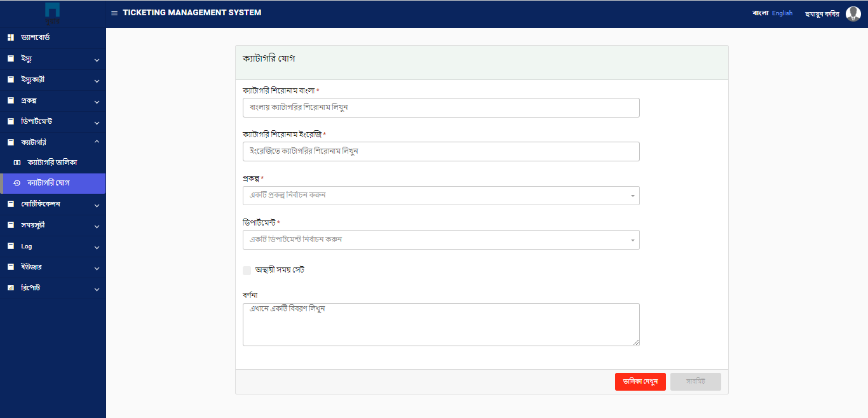This screenshot has width=868, height=418.
Task: Click the সময়সূচী sidebar icon
Action: pyautogui.click(x=10, y=226)
